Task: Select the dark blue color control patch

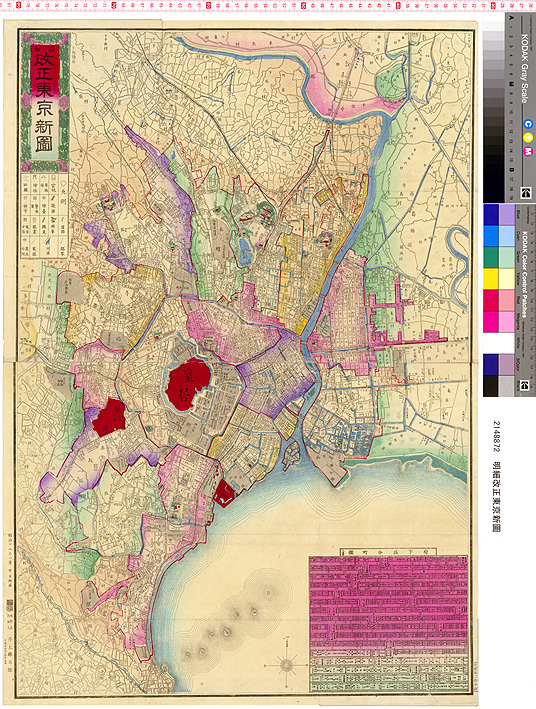Action: (491, 214)
